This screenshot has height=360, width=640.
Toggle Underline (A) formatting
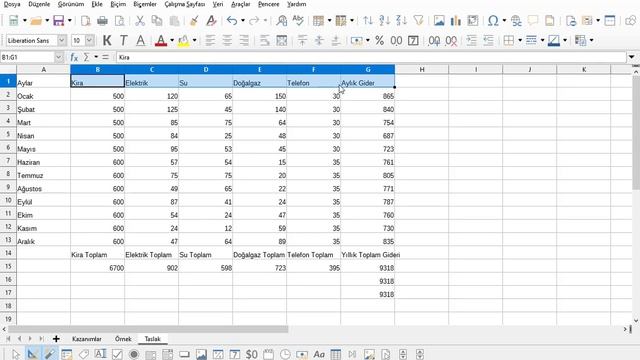140,40
